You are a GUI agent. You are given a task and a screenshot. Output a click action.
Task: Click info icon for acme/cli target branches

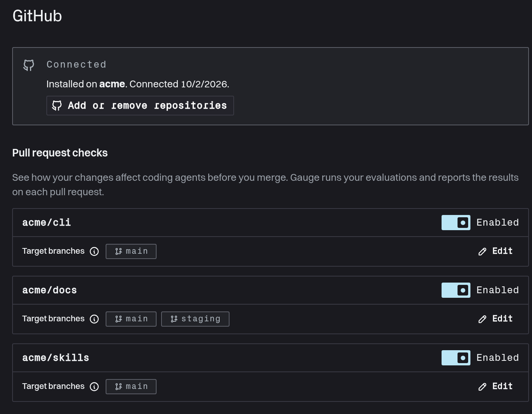pos(94,251)
